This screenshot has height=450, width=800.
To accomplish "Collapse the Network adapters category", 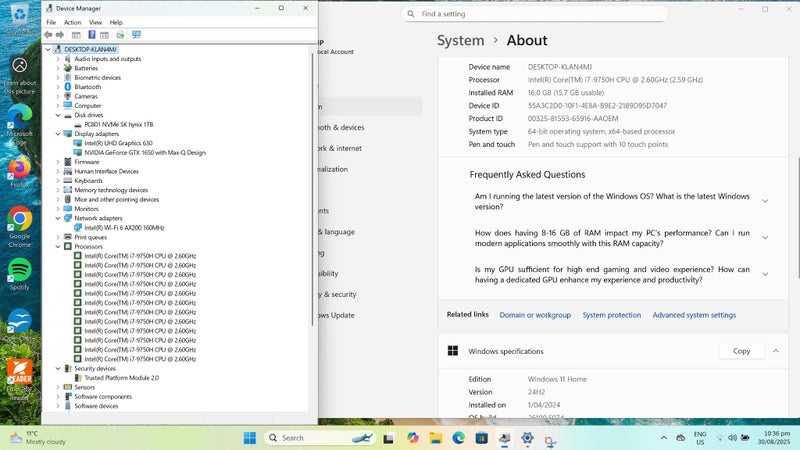I will click(x=58, y=218).
